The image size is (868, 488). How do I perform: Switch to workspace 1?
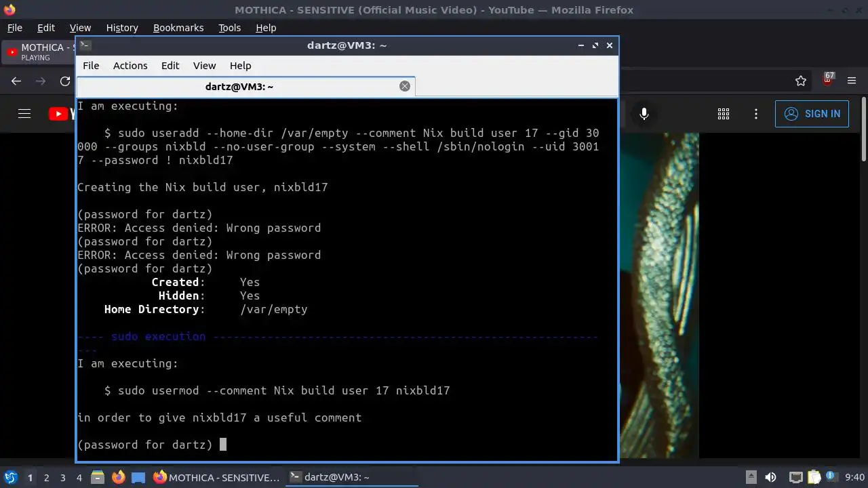coord(30,478)
